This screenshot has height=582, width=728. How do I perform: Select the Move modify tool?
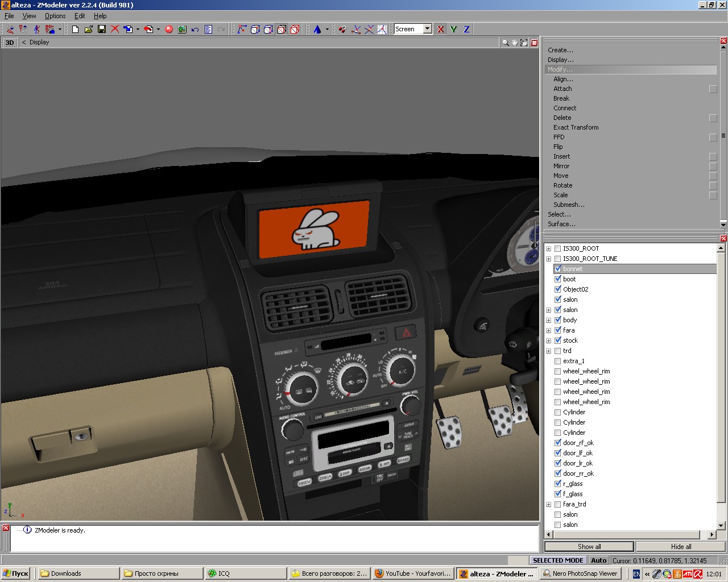tap(561, 176)
